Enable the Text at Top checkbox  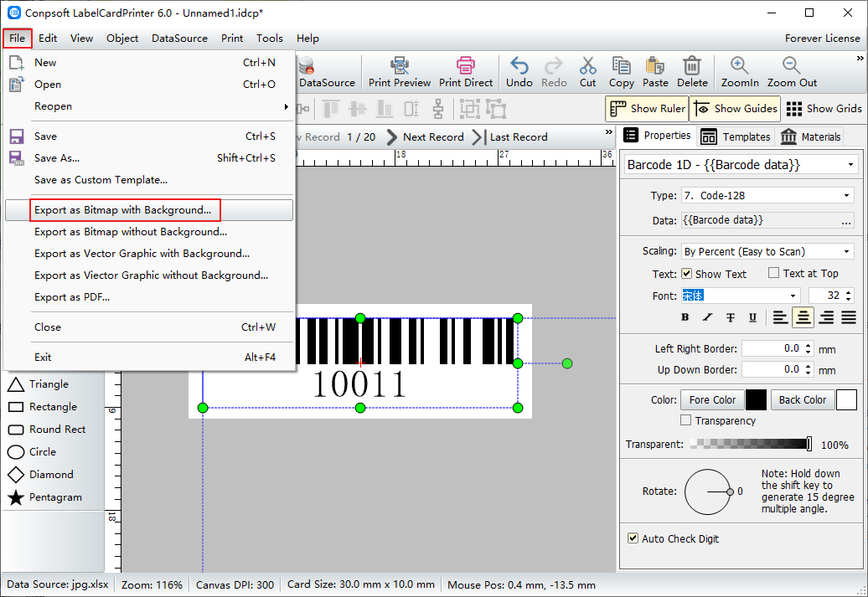point(774,273)
